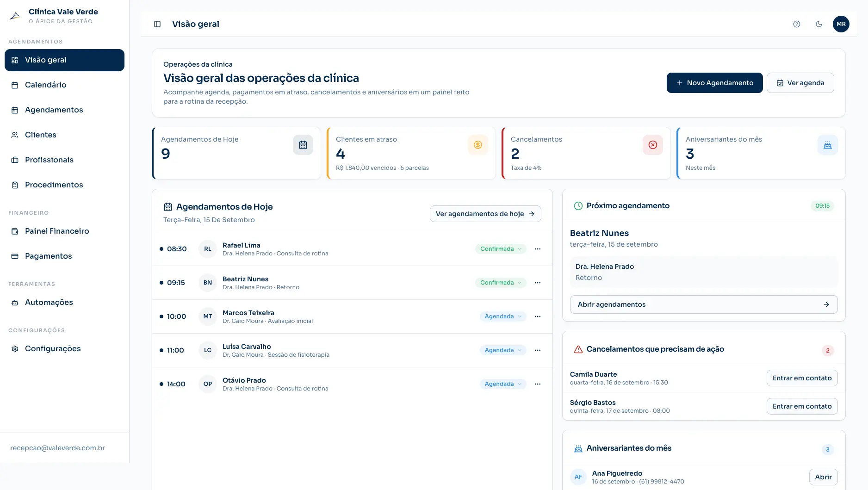Click the Novo Agendamento button

(714, 83)
